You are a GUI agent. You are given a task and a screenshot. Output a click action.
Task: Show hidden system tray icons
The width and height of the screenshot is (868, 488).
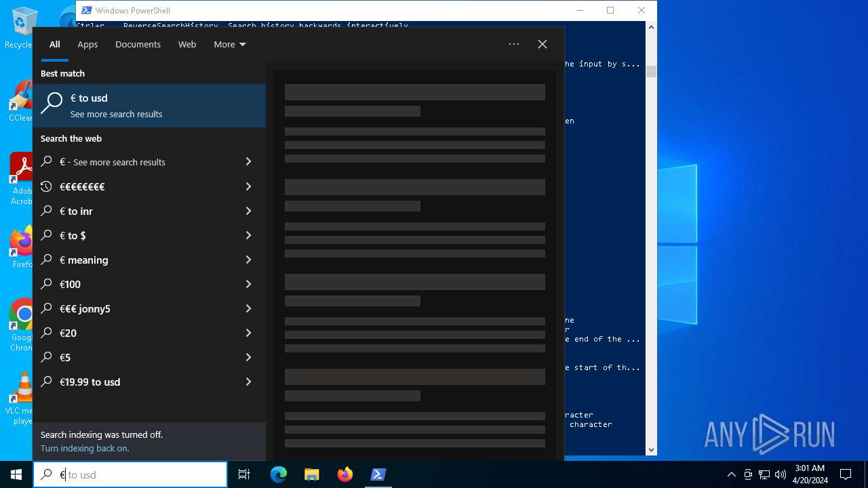click(731, 474)
